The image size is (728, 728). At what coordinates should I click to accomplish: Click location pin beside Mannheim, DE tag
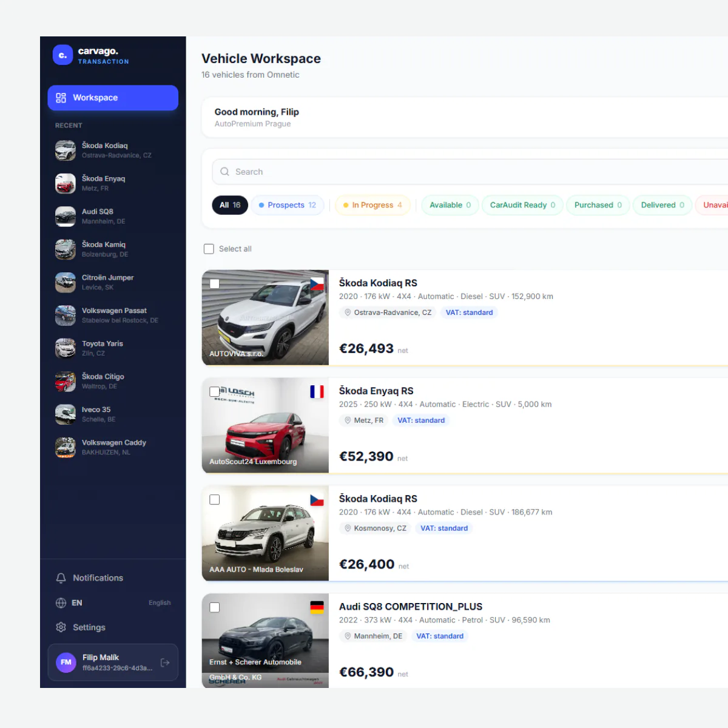tap(348, 636)
